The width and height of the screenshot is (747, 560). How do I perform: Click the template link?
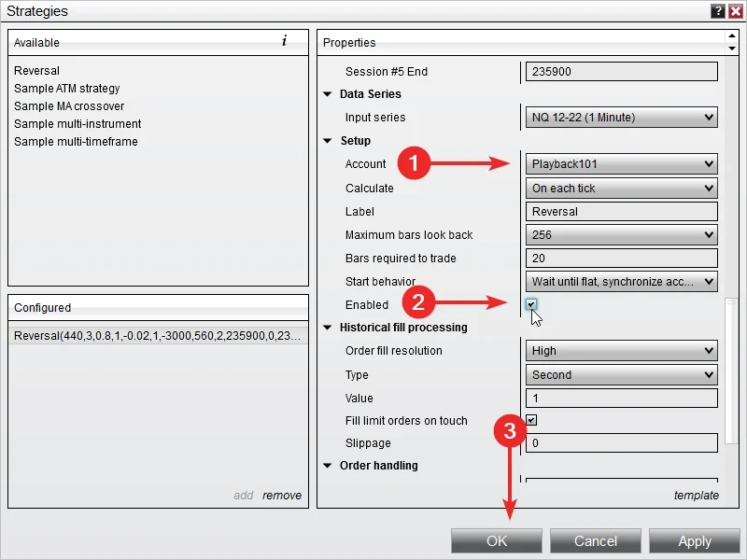coord(696,496)
